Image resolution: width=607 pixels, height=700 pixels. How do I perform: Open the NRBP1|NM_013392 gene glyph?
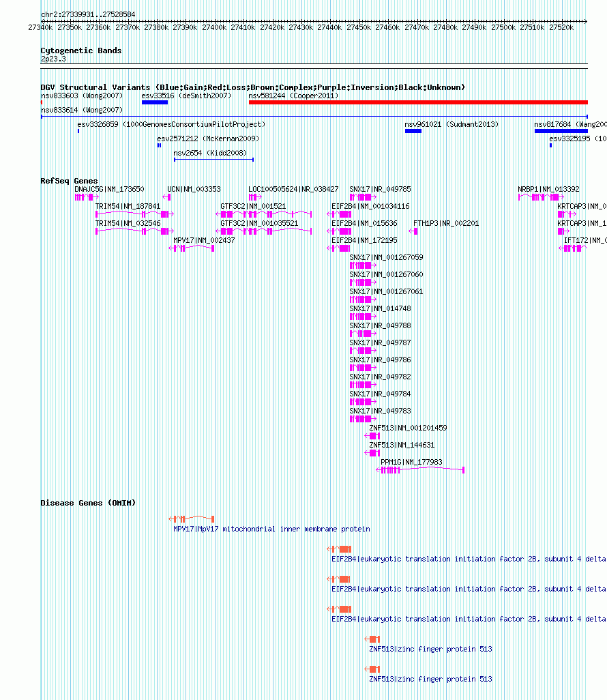541,197
